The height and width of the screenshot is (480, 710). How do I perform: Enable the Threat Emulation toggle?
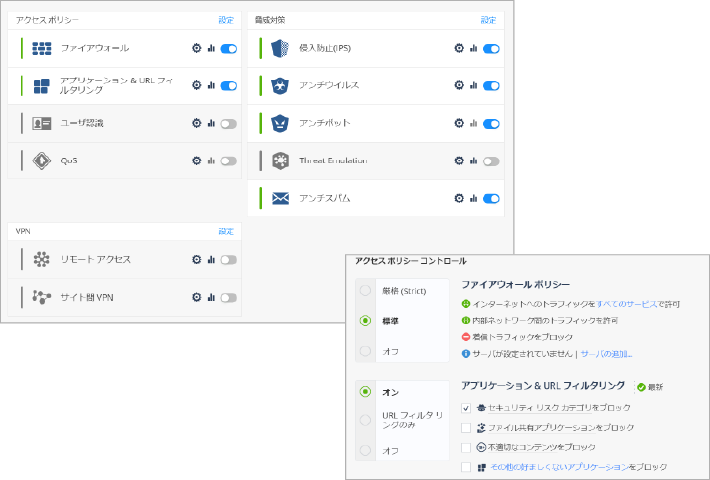[490, 161]
